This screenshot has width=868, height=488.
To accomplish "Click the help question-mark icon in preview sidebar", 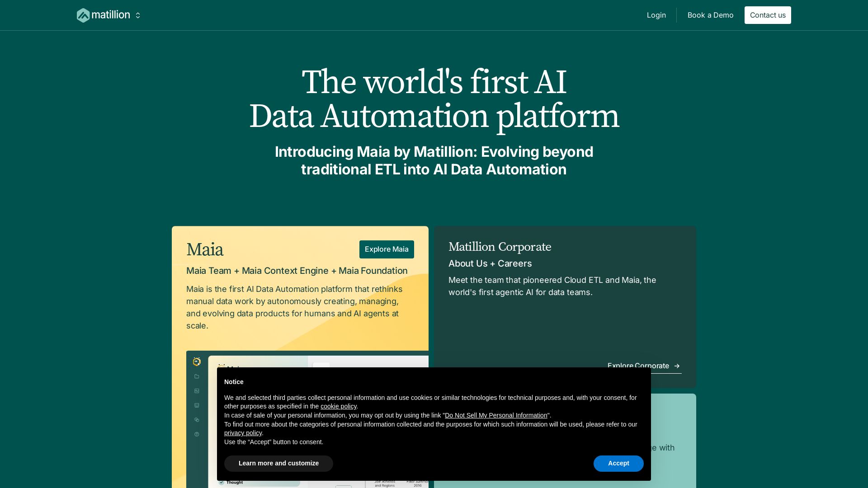I will coord(197,434).
